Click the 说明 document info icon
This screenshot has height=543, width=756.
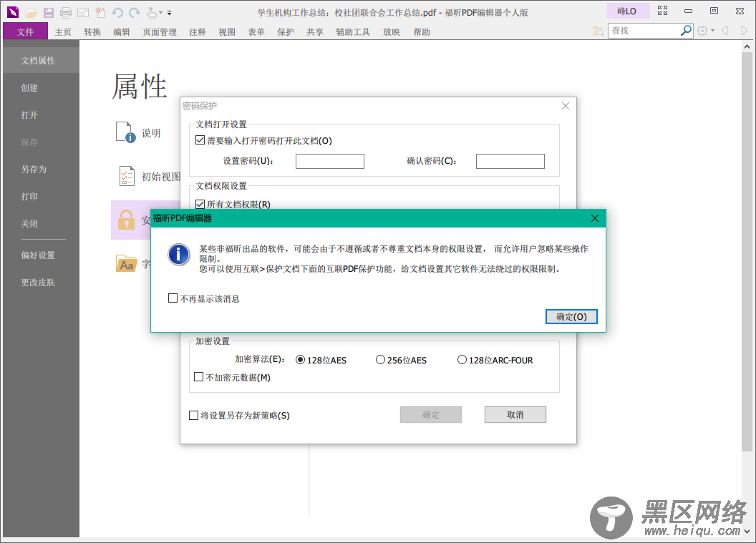125,132
